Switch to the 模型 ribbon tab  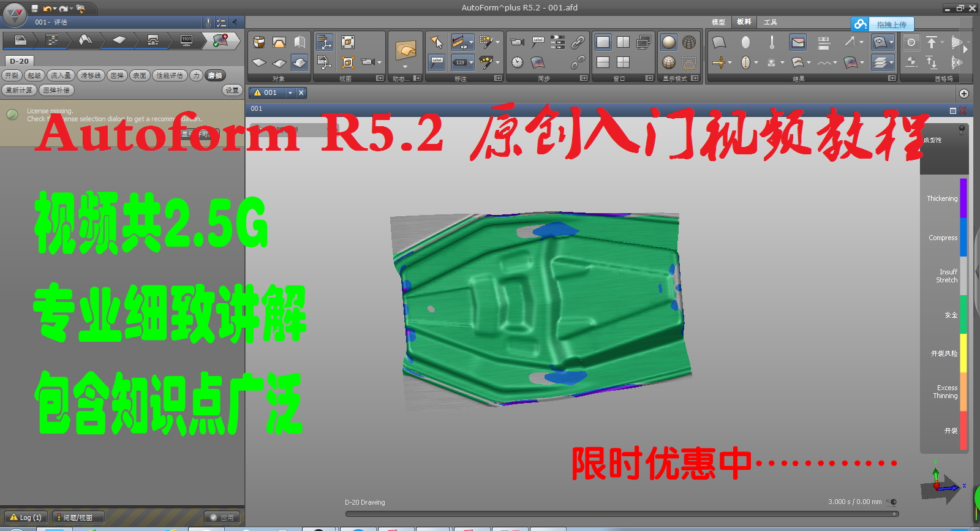pos(718,22)
